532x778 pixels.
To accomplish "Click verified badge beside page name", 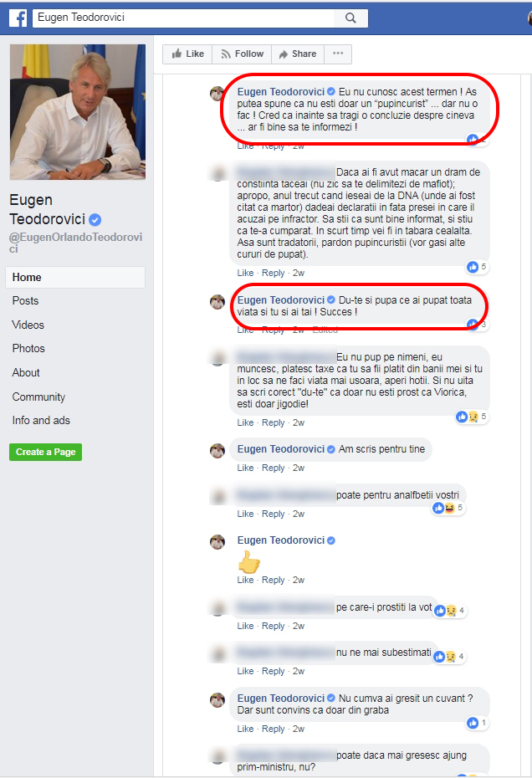I will point(95,219).
